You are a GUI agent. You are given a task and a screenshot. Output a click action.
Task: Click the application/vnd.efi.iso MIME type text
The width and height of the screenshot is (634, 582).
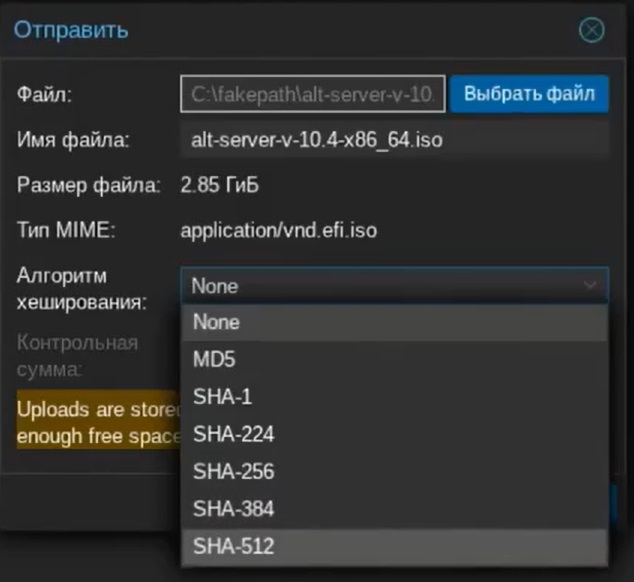(x=278, y=231)
